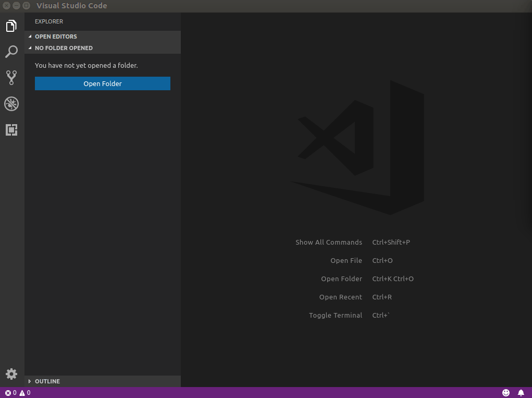Click the errors count in status bar

coord(11,393)
